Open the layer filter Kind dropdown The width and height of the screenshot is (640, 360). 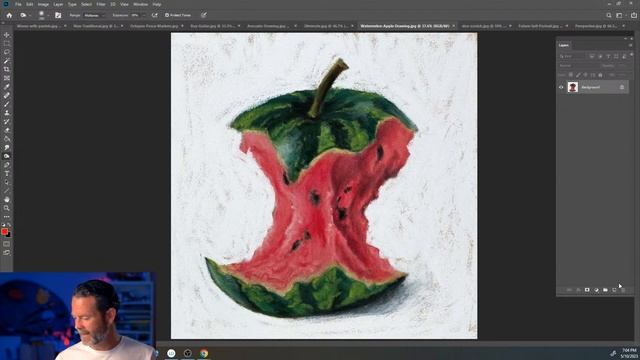coord(573,56)
